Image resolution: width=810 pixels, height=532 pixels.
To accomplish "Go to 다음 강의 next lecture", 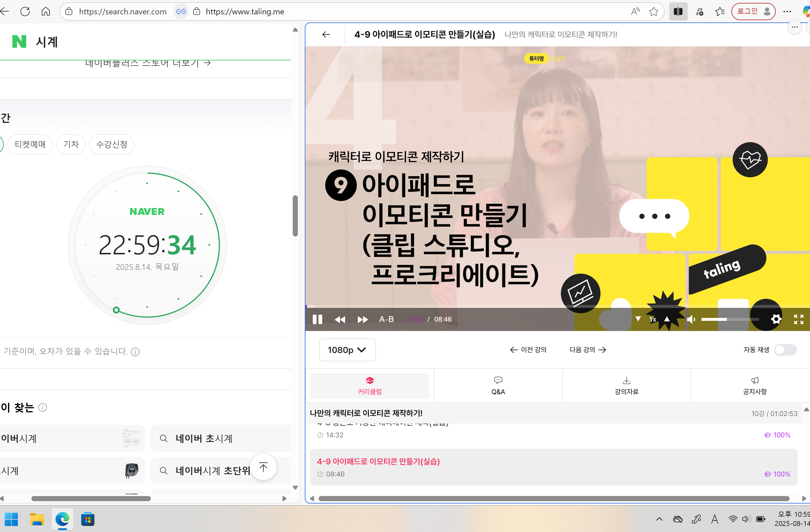I will pos(587,350).
